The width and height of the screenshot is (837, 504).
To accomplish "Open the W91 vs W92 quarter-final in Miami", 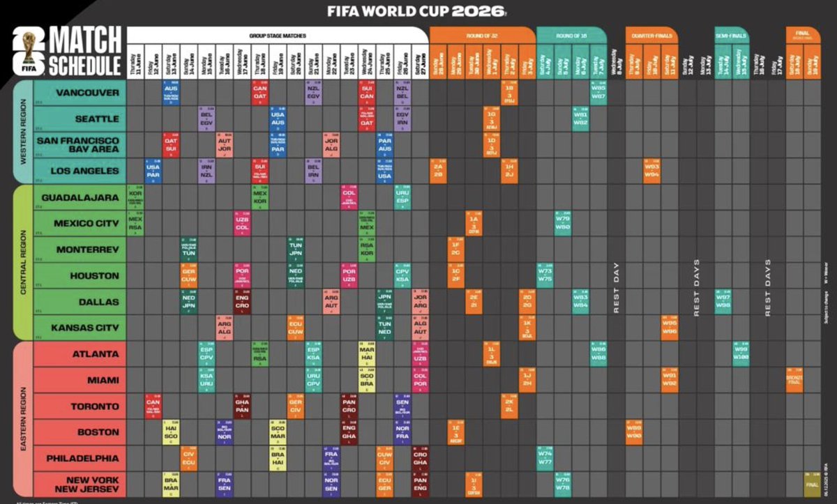I will pos(670,381).
